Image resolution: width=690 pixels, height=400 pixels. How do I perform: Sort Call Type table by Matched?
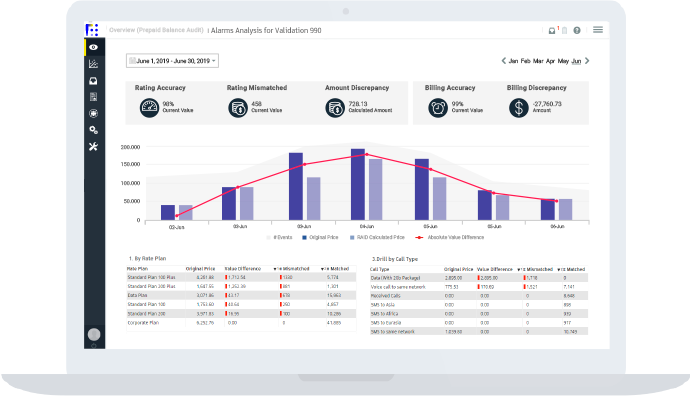point(571,269)
